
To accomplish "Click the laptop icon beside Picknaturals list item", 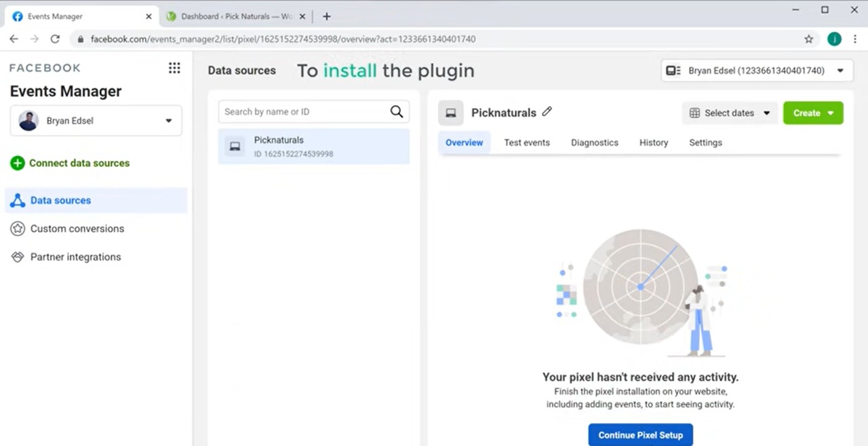I will 235,147.
